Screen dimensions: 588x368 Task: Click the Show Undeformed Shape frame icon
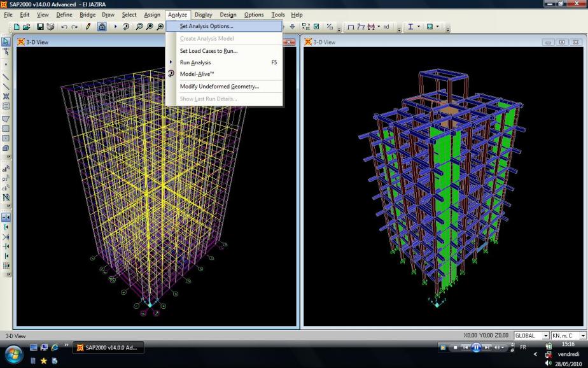[351, 27]
